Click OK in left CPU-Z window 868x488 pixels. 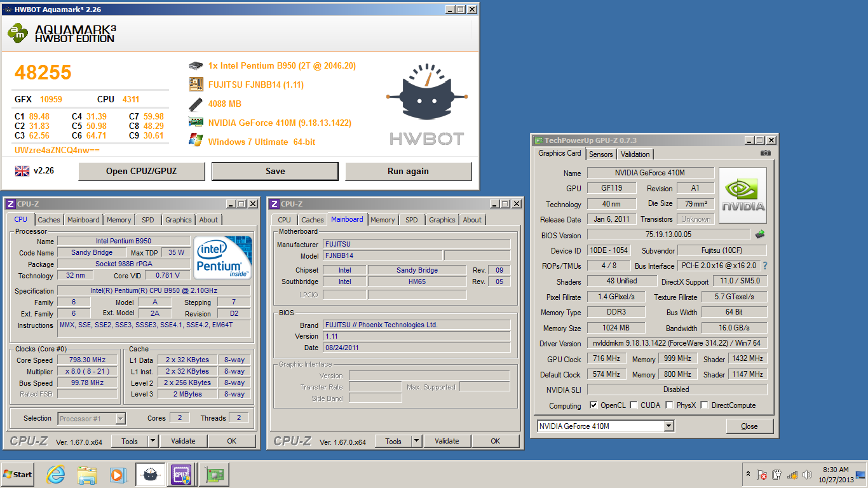[x=231, y=441]
